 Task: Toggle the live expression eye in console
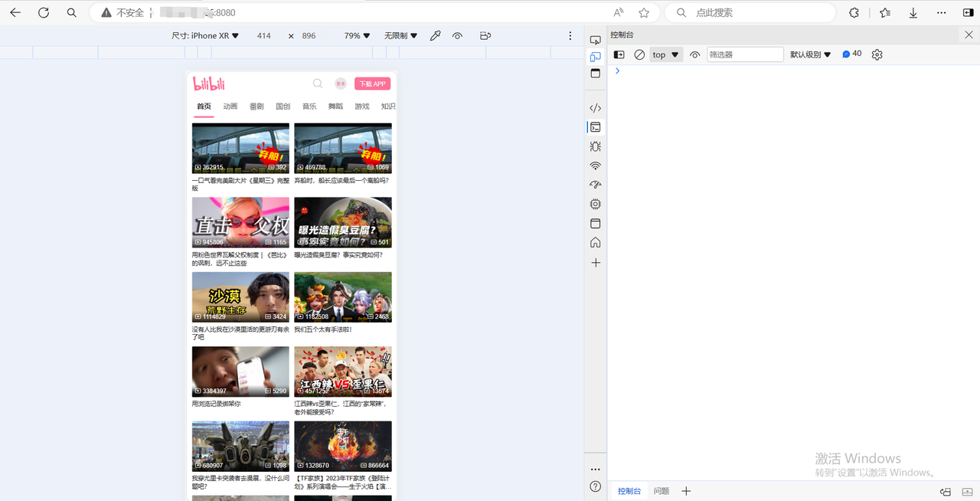pos(695,55)
